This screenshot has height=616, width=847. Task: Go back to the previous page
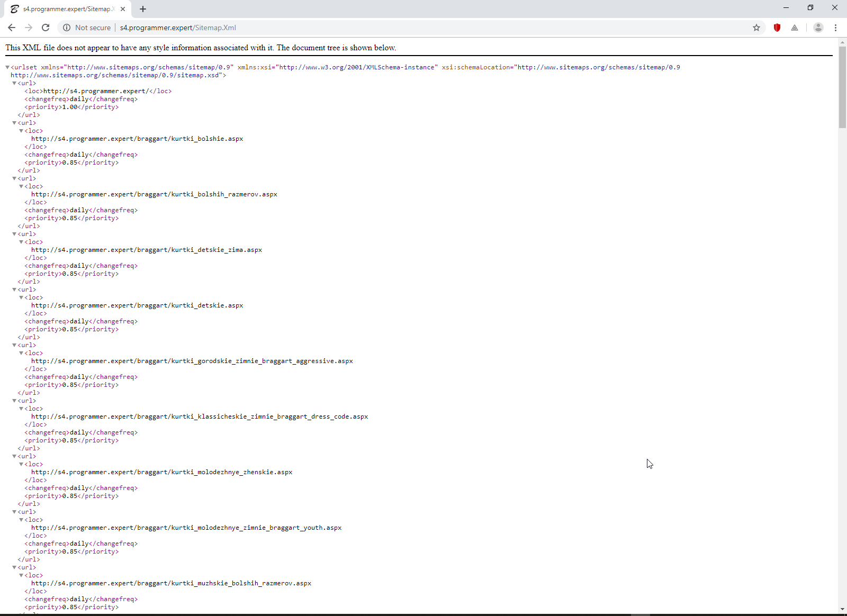point(12,28)
